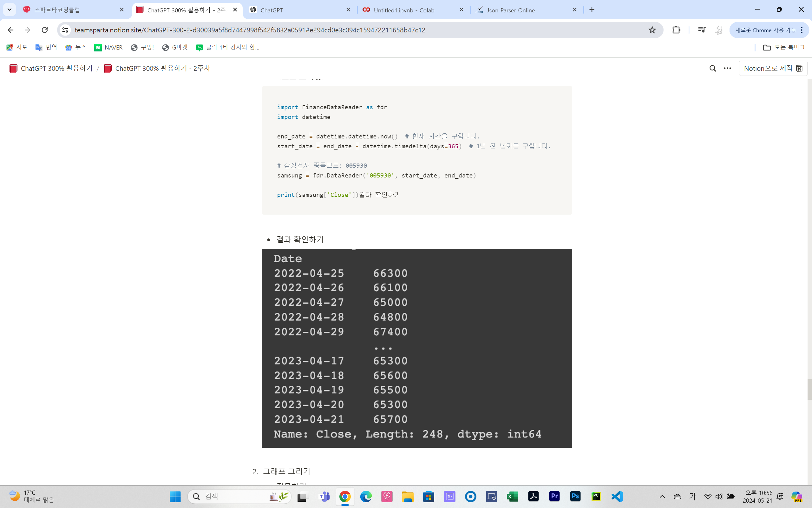
Task: Switch to the ChatGPT browser tab
Action: tap(300, 10)
